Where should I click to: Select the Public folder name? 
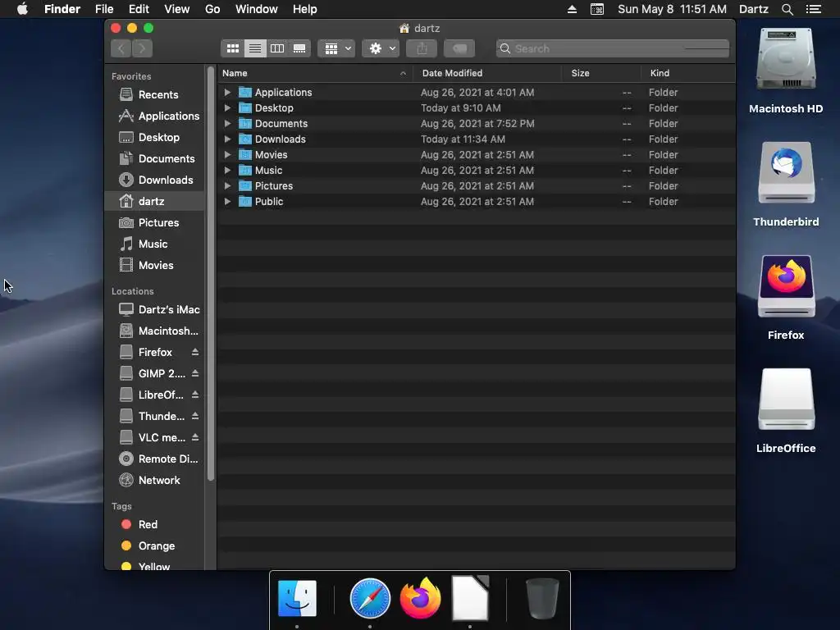(269, 202)
